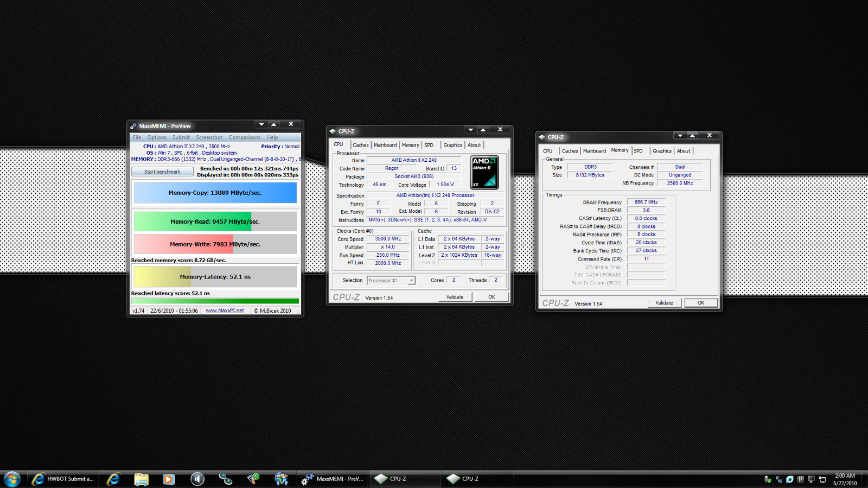Open Windows Explorer folder icon in taskbar
868x488 pixels.
click(142, 479)
